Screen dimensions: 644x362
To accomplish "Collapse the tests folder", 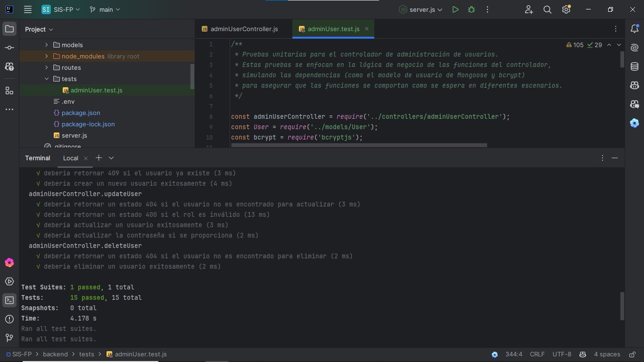I will (46, 79).
